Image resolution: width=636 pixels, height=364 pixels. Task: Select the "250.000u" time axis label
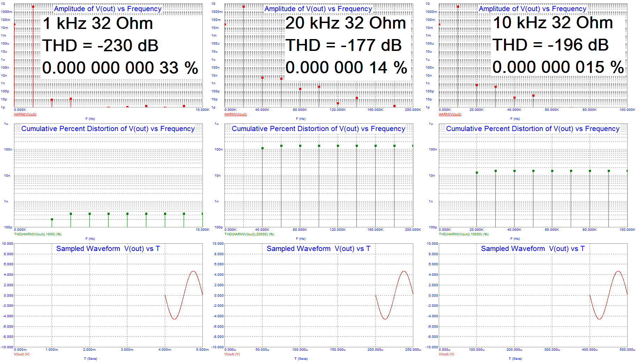pos(413,350)
